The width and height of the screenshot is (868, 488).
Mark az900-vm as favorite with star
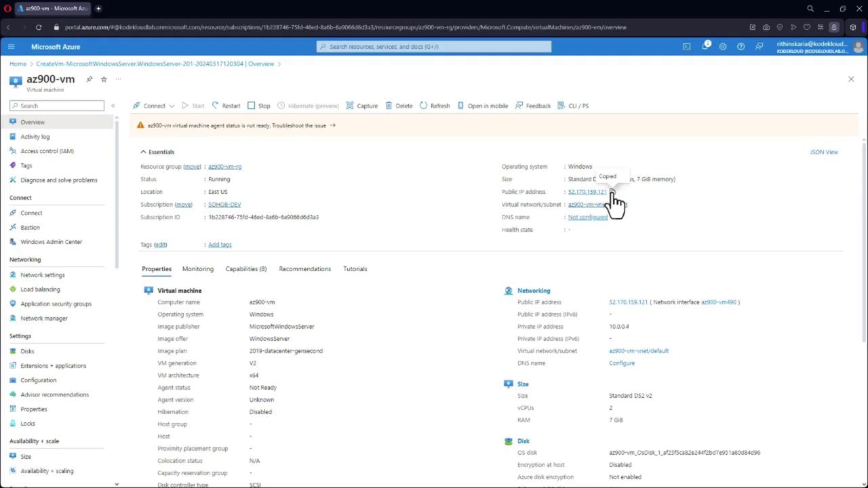pyautogui.click(x=104, y=79)
